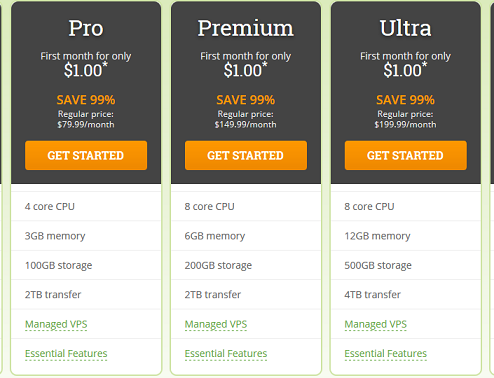View Essential Features for the Premium plan
The image size is (494, 378).
226,353
